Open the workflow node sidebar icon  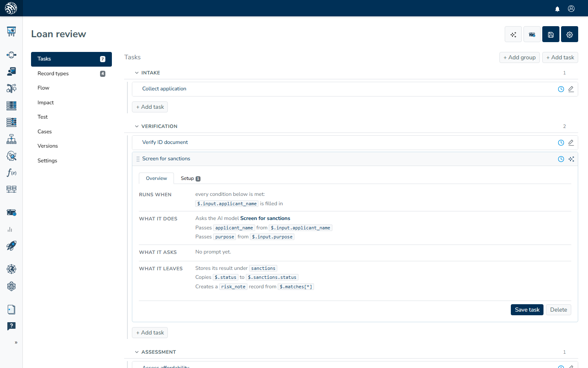click(11, 55)
